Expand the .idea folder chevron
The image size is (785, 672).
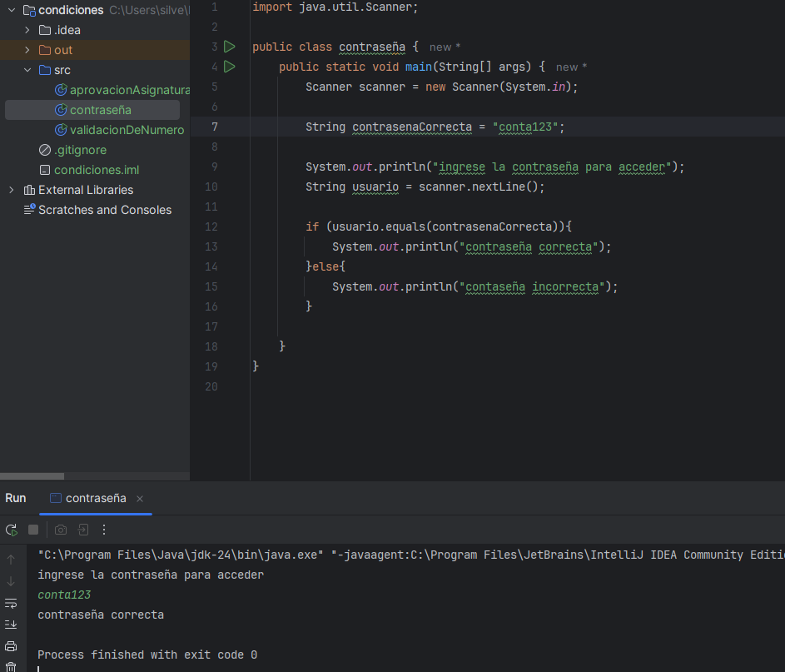27,30
